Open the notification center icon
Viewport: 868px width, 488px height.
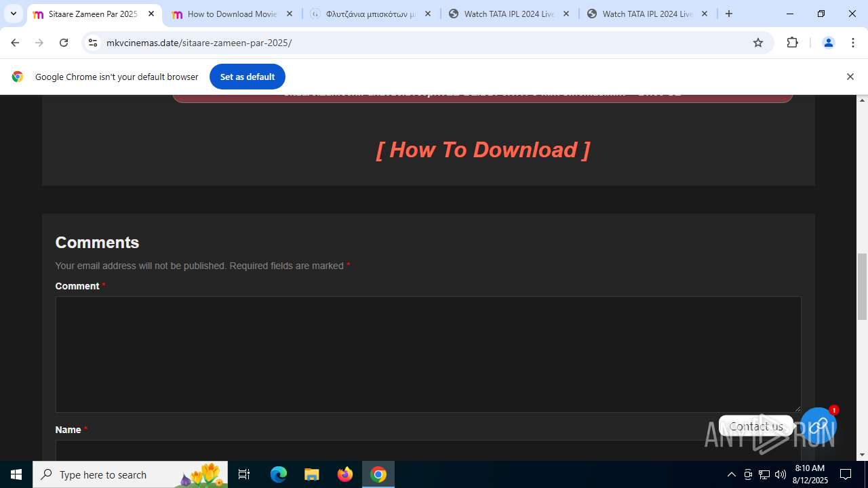pyautogui.click(x=846, y=474)
